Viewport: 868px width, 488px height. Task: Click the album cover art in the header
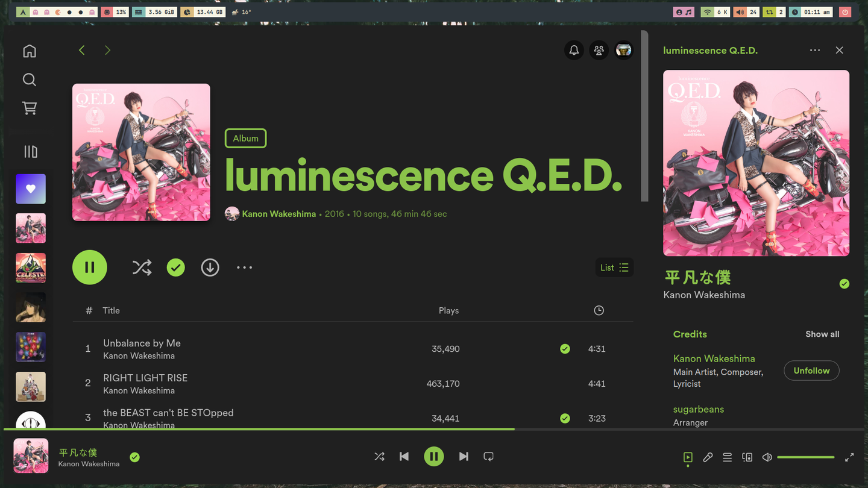coord(141,152)
